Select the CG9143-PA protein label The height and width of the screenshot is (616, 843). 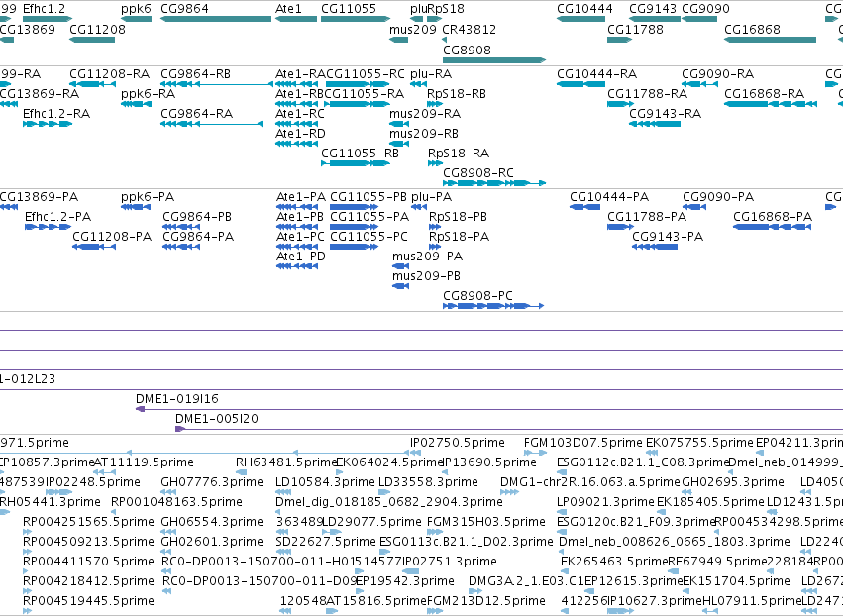pos(668,237)
